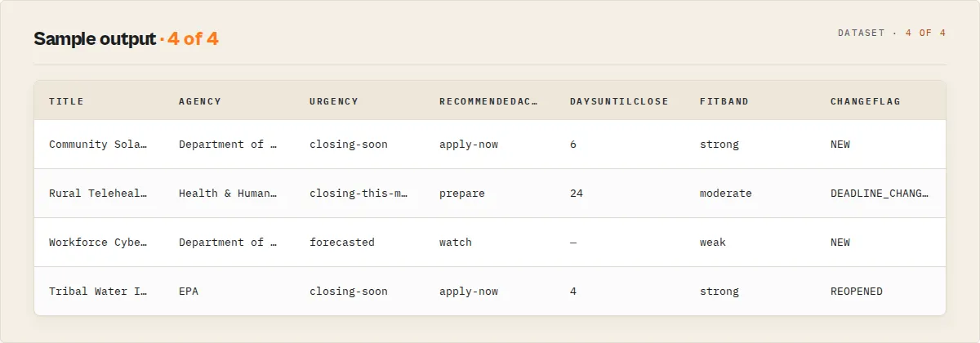Image resolution: width=980 pixels, height=343 pixels.
Task: Click agency cell in Community Sola… row
Action: pyautogui.click(x=228, y=145)
